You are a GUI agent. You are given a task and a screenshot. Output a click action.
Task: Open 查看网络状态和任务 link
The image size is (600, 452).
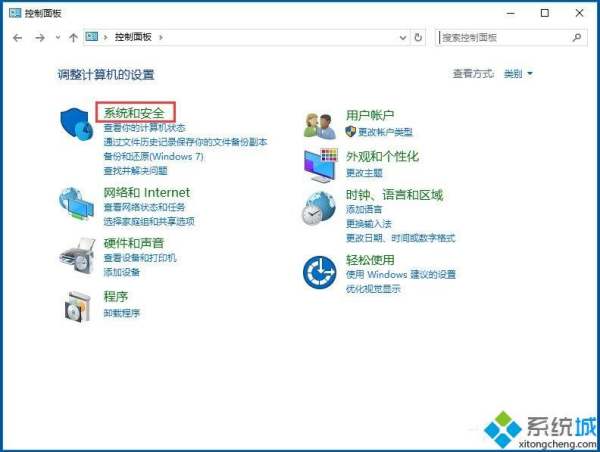145,207
